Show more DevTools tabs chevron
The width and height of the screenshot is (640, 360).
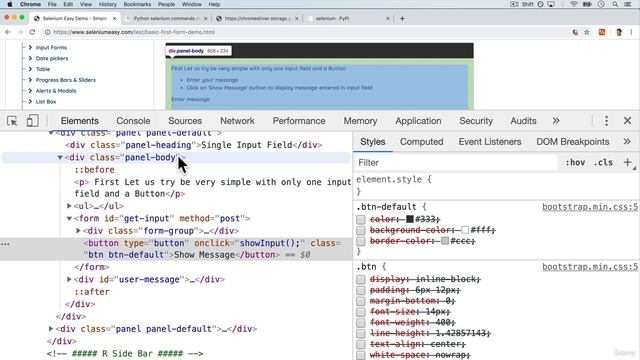[x=556, y=121]
